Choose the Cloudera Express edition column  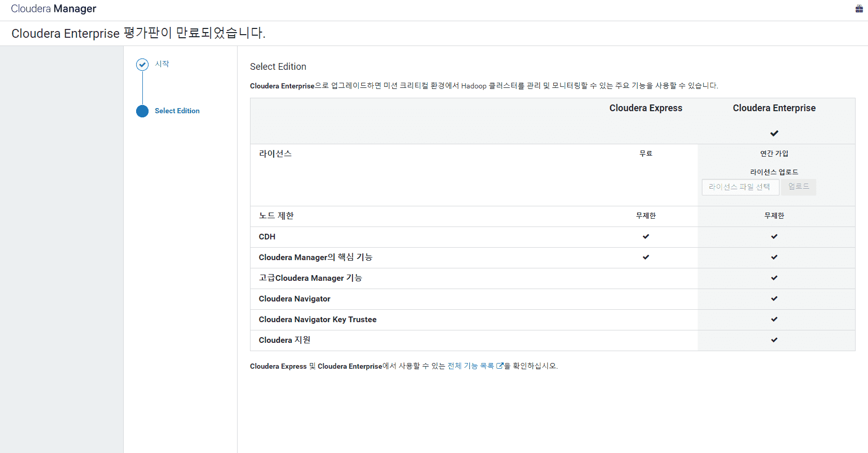(645, 108)
